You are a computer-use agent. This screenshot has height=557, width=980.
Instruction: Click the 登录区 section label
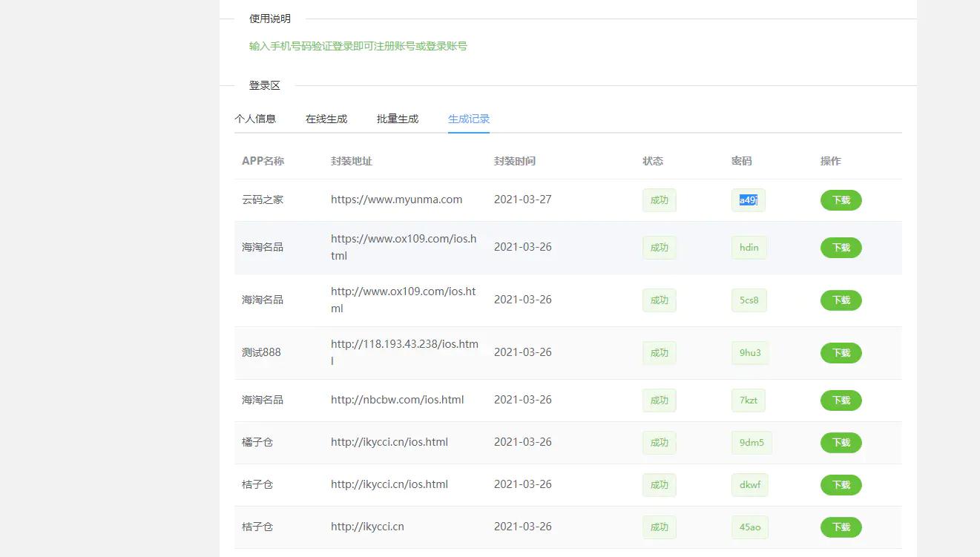coord(264,85)
